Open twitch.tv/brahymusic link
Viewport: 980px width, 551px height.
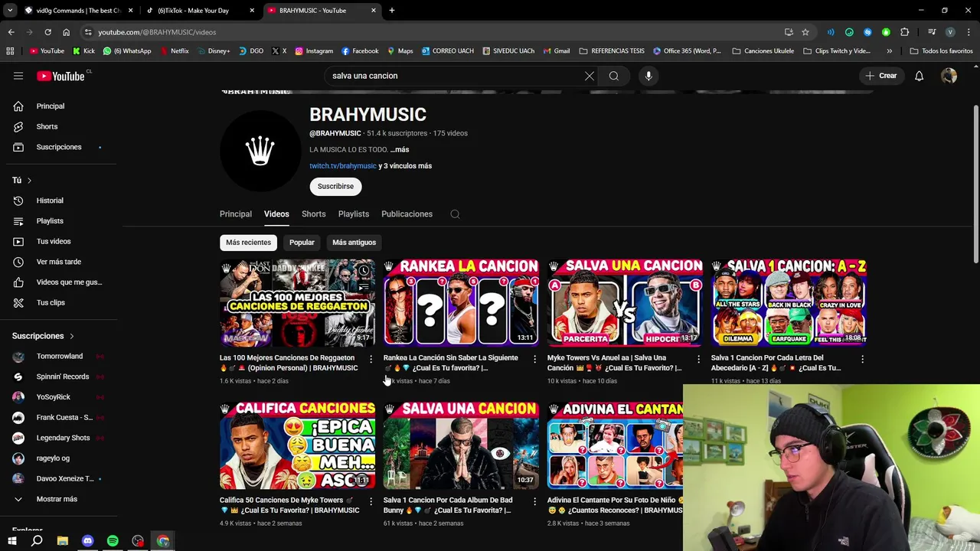point(343,166)
